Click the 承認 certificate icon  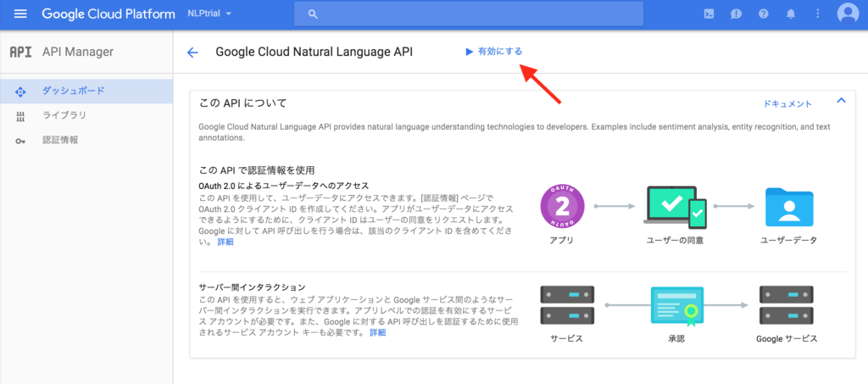[676, 305]
